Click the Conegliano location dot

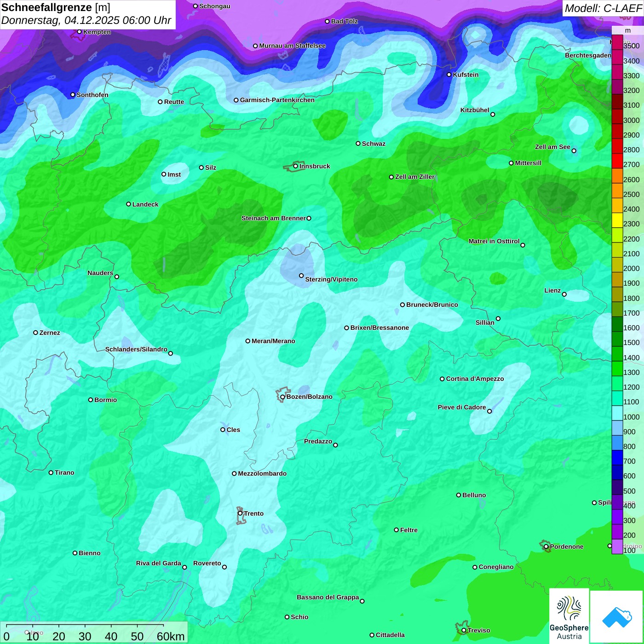475,567
